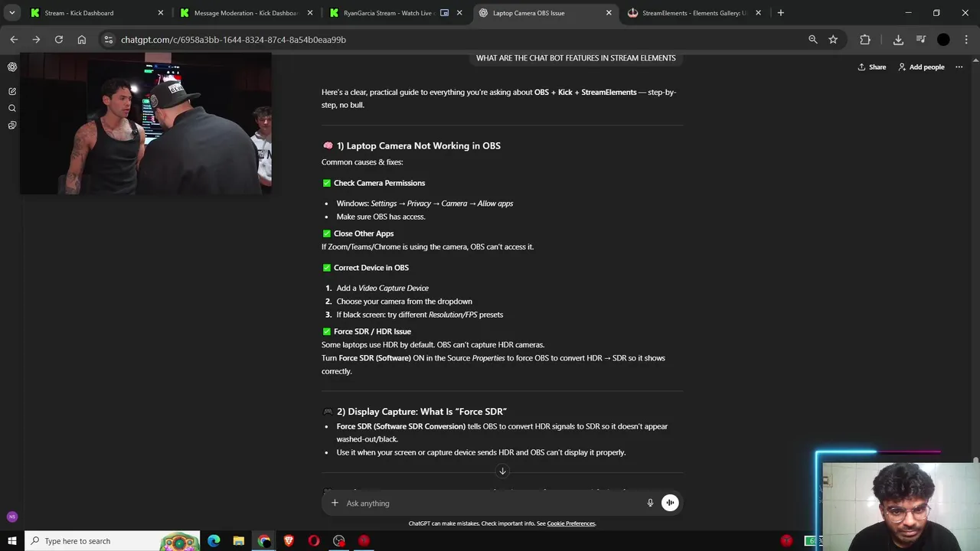This screenshot has height=551, width=980.
Task: Jump to latest message with down-arrow button
Action: click(502, 471)
